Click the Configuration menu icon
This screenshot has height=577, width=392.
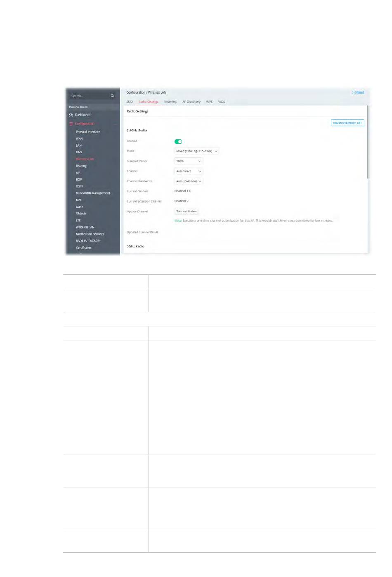(71, 124)
